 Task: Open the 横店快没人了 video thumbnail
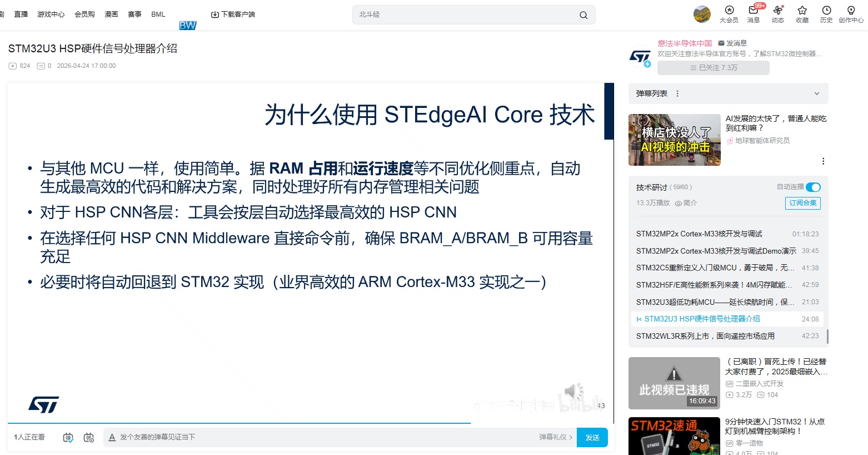coord(674,140)
